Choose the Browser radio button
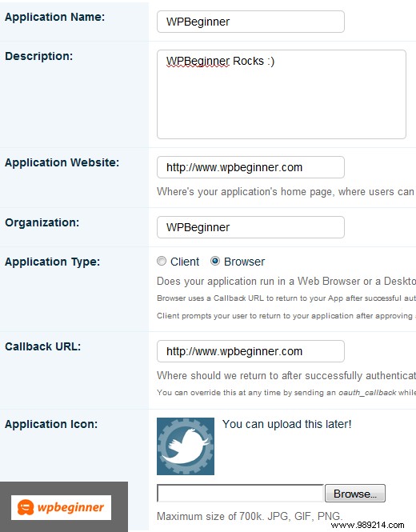Screen dimensions: 416x532 click(215, 261)
